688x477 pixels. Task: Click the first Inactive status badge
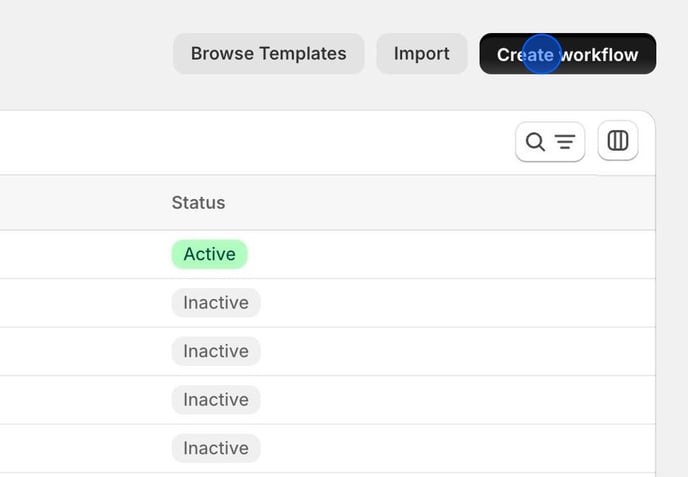216,303
